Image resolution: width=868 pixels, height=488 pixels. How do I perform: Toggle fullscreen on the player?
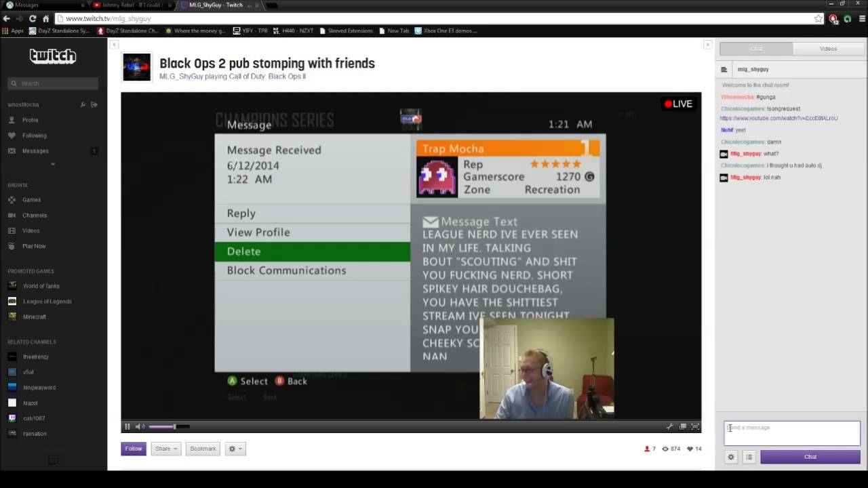click(x=695, y=426)
